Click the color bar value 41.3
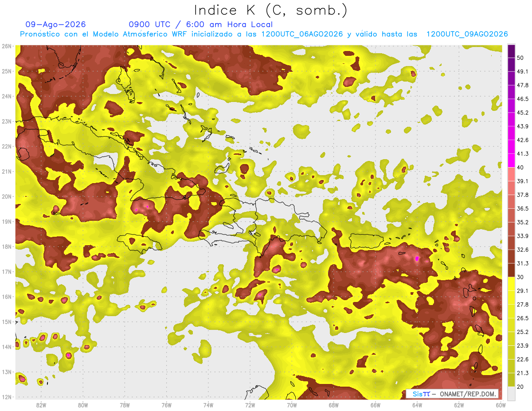 pos(523,154)
